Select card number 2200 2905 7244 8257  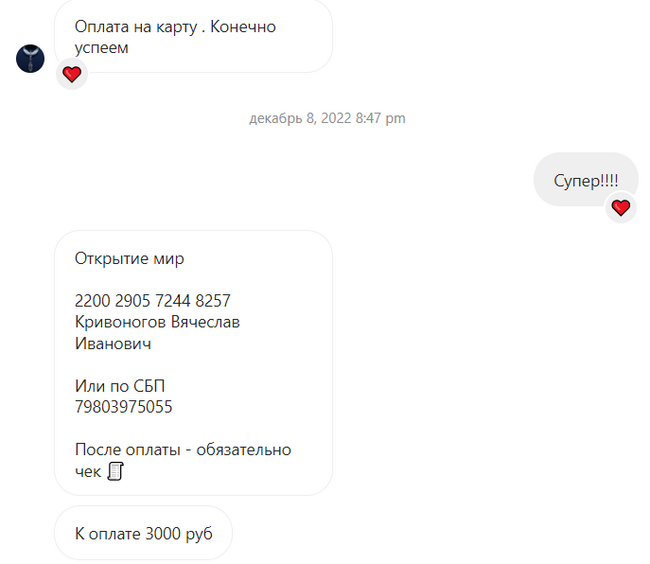click(x=153, y=301)
